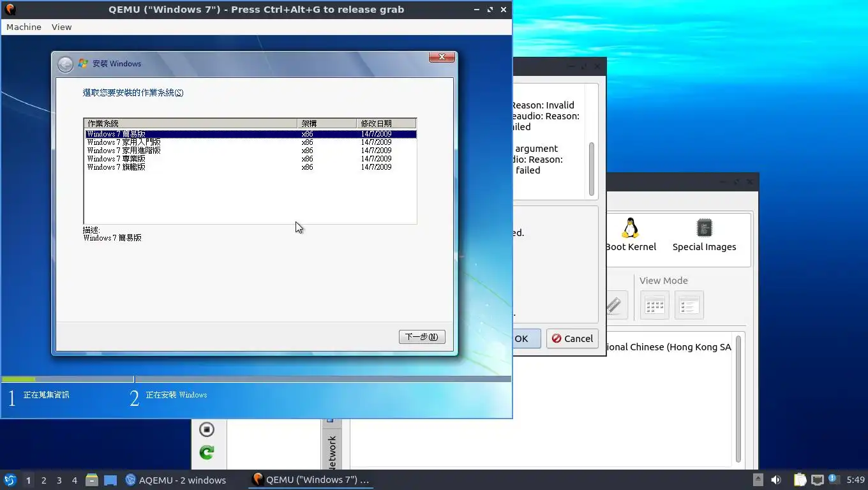Click the x86 cell of Windows 7 旗艦版
The width and height of the screenshot is (868, 490).
pos(307,167)
